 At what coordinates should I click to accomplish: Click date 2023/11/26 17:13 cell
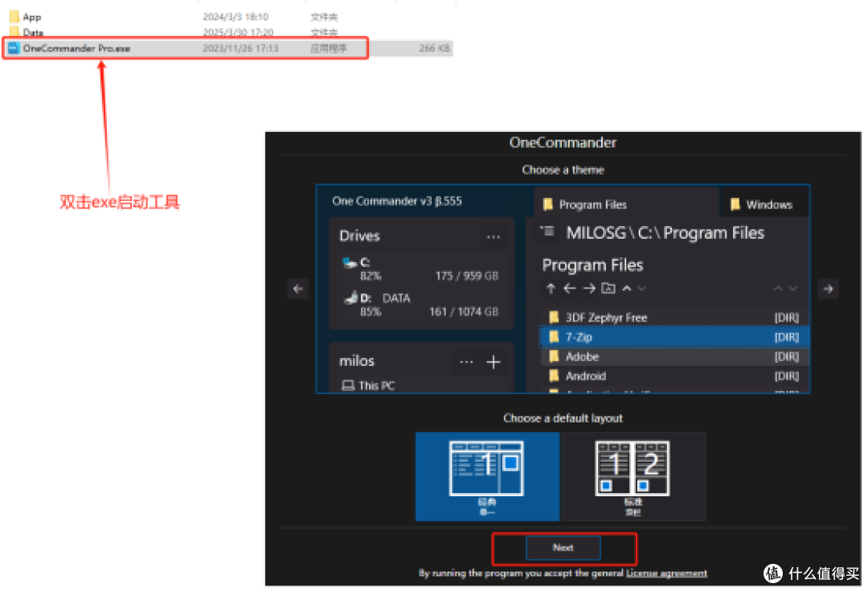pyautogui.click(x=240, y=48)
